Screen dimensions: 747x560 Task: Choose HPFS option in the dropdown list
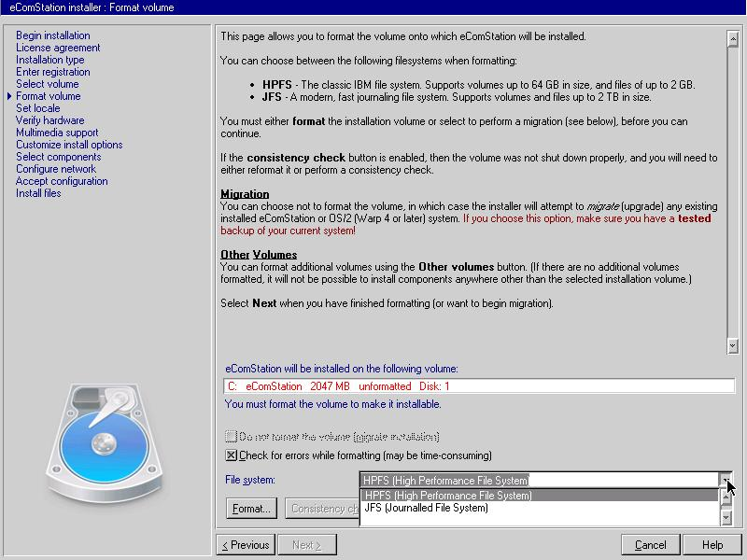point(539,496)
